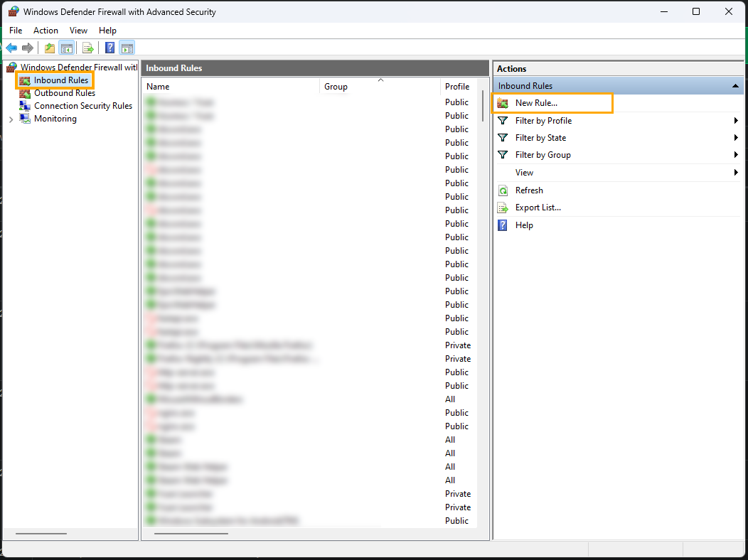Toggle the Show/Hide Console Tree icon
748x560 pixels.
tap(66, 48)
